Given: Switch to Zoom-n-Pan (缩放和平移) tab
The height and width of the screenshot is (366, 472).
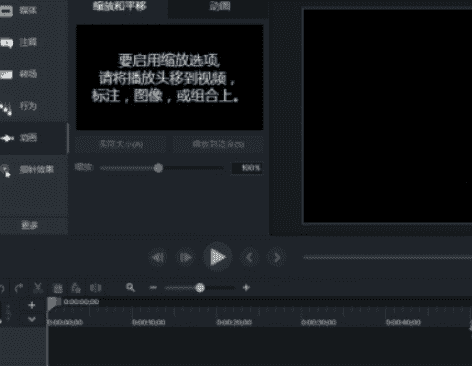Looking at the screenshot, I should (x=119, y=6).
